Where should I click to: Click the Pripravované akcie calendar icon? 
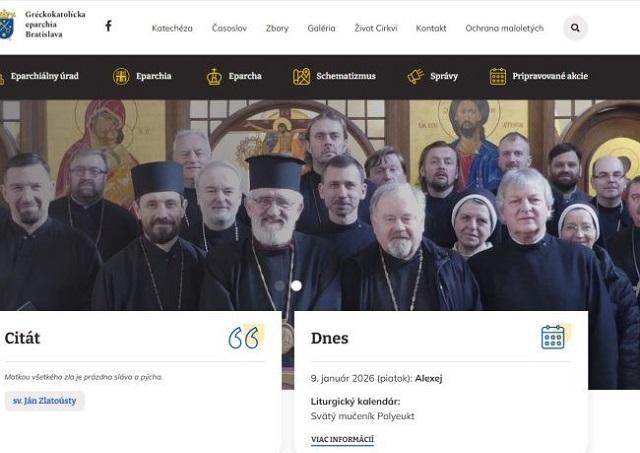[x=498, y=76]
